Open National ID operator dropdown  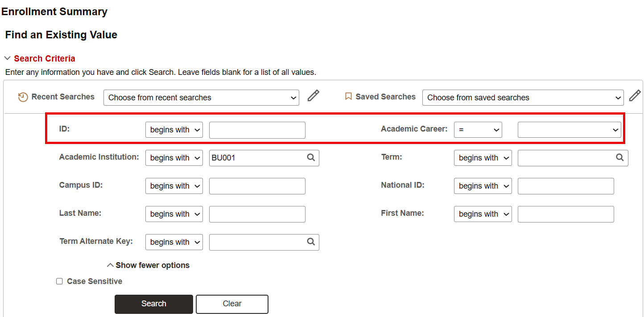point(483,186)
